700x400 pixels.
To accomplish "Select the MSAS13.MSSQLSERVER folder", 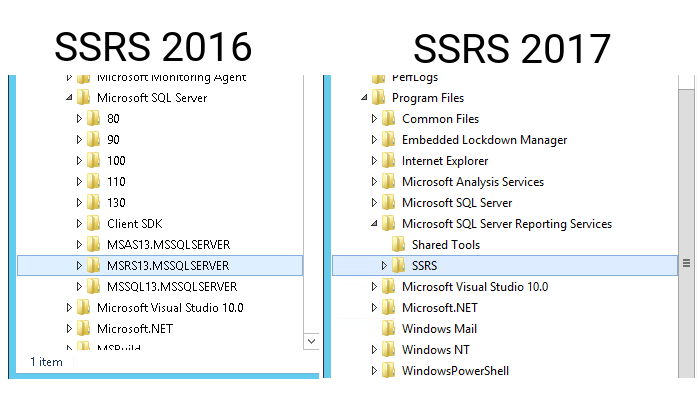I will (168, 245).
